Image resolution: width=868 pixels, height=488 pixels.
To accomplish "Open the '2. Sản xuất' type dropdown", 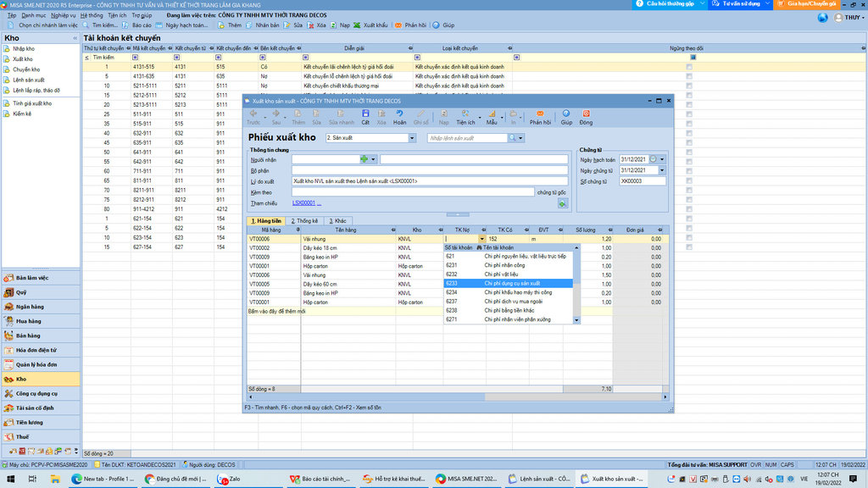I will click(x=412, y=138).
